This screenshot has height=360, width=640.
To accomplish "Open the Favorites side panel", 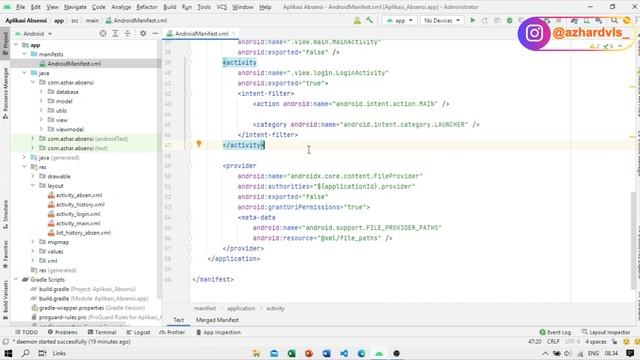I will point(5,254).
